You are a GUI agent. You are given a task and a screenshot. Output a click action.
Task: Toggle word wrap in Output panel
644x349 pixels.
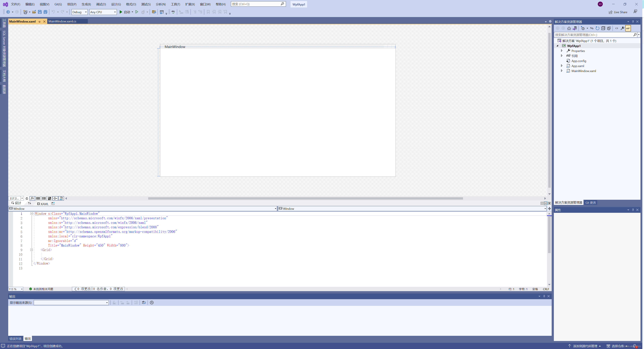click(x=144, y=303)
